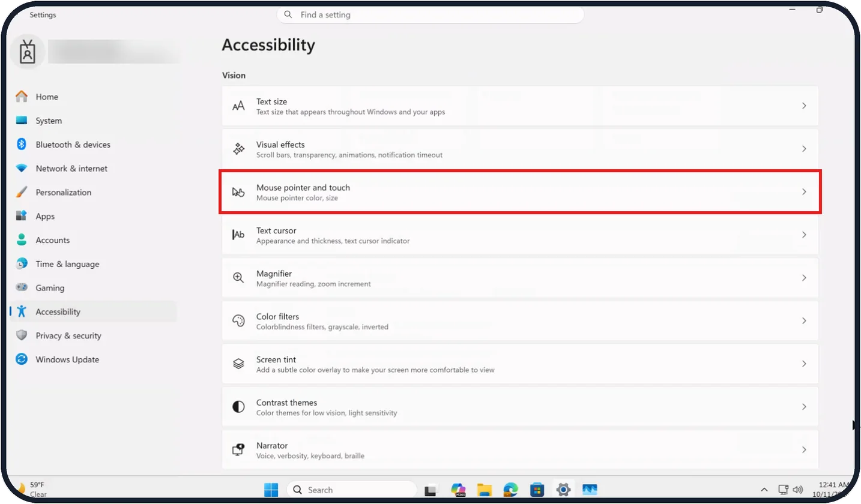
Task: Click the Color filters palette icon
Action: point(238,321)
